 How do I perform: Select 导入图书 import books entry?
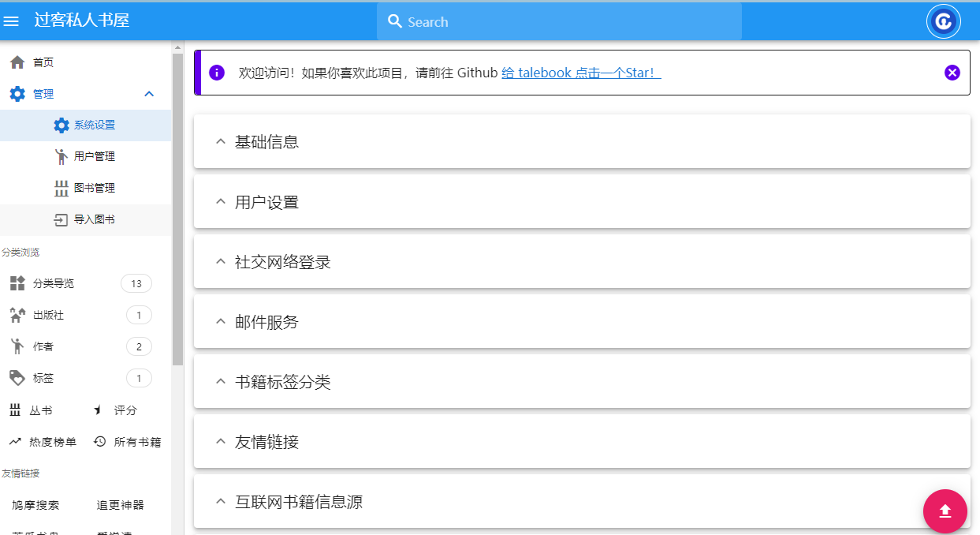coord(94,219)
